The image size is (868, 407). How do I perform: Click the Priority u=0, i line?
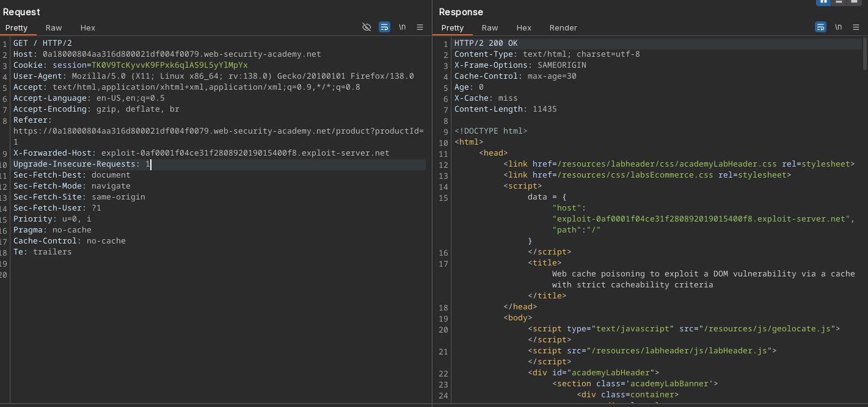[53, 218]
